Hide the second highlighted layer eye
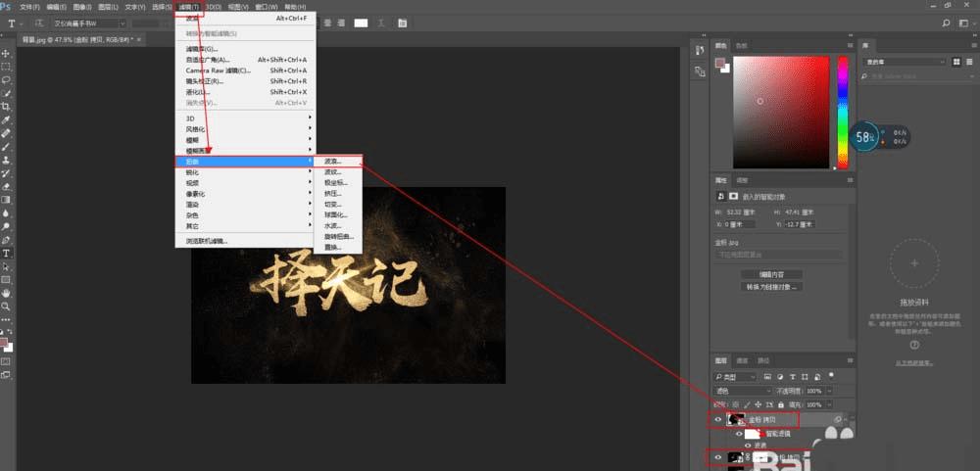The image size is (980, 471). click(x=718, y=458)
